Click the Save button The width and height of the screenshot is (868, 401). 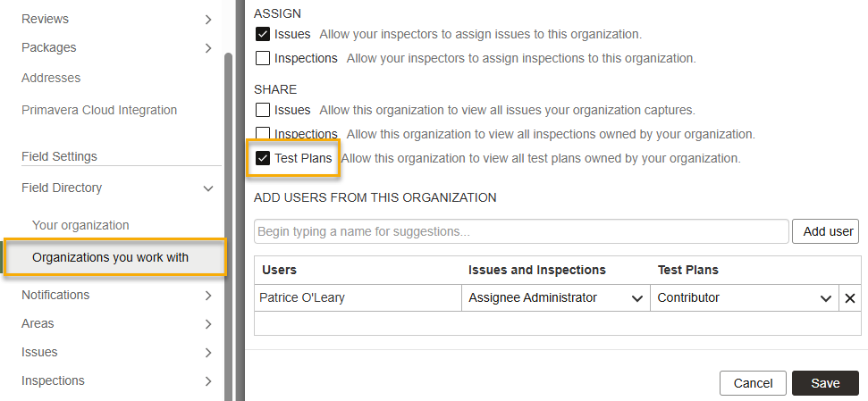(x=824, y=383)
